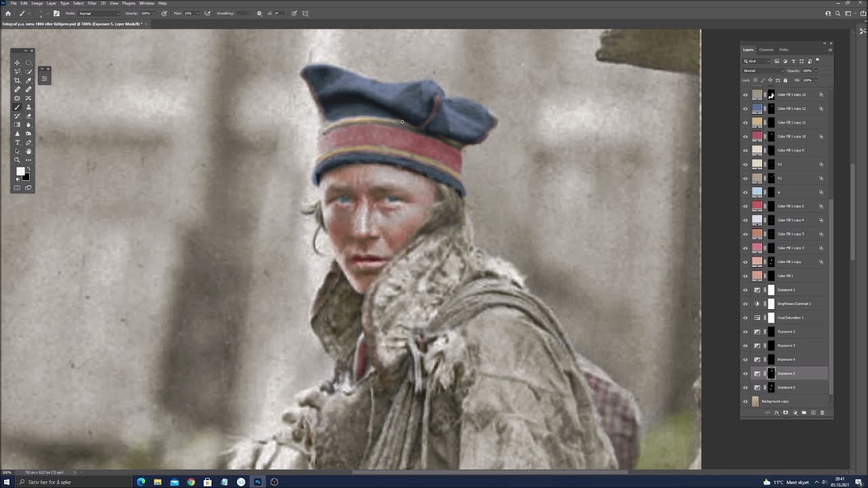Open the brush Mode dropdown in options bar
Image resolution: width=868 pixels, height=488 pixels.
99,14
